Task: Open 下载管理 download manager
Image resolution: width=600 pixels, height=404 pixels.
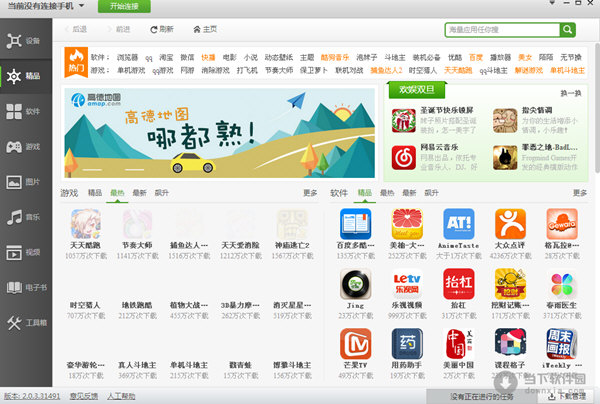Action: tap(567, 396)
